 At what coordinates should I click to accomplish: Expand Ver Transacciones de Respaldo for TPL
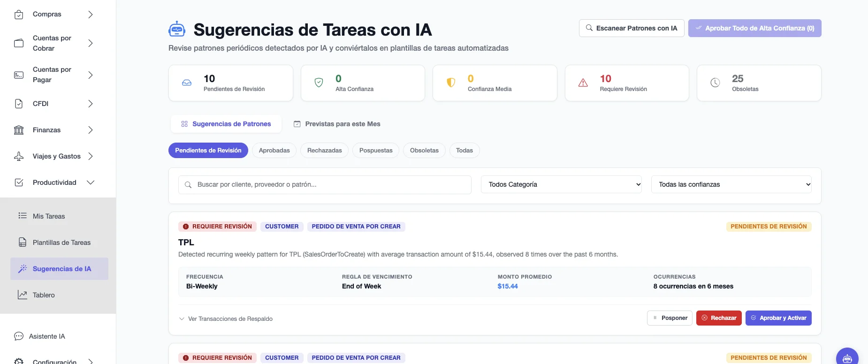pyautogui.click(x=226, y=319)
